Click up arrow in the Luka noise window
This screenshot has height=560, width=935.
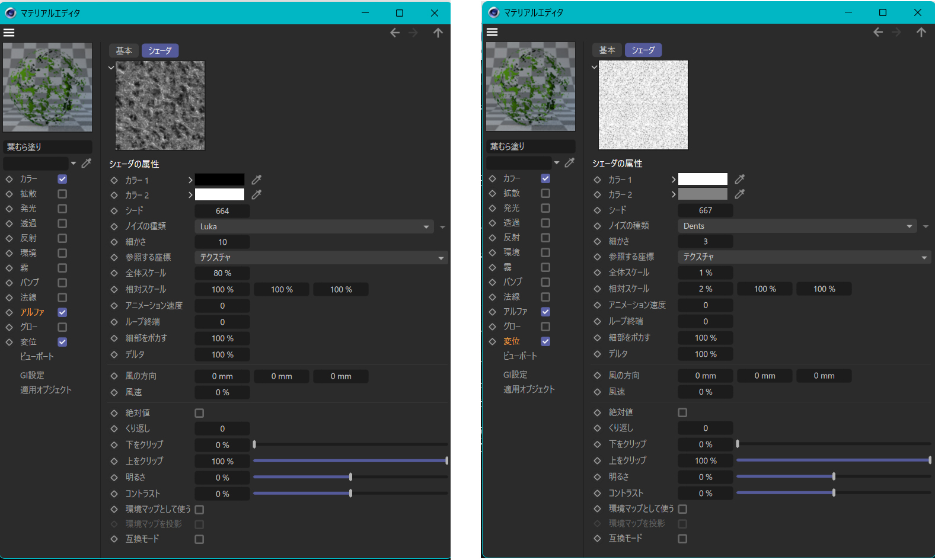(x=438, y=33)
